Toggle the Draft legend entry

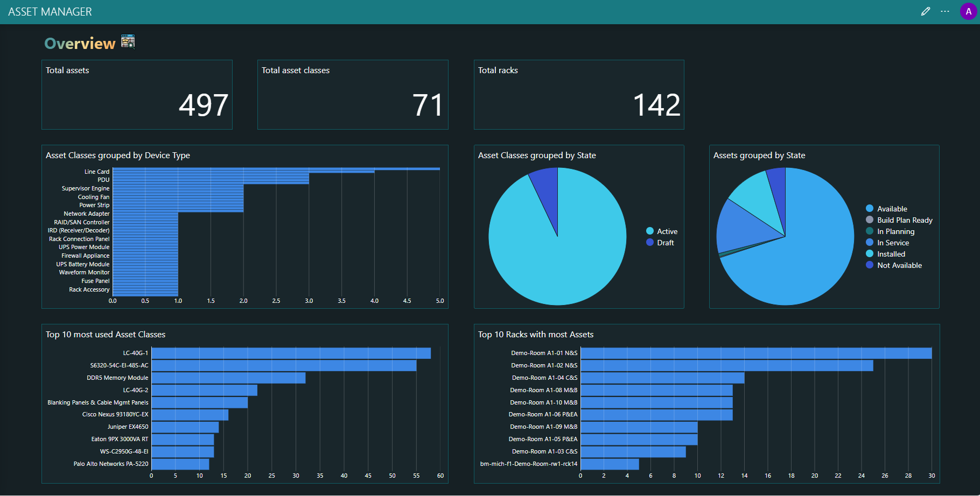coord(665,243)
